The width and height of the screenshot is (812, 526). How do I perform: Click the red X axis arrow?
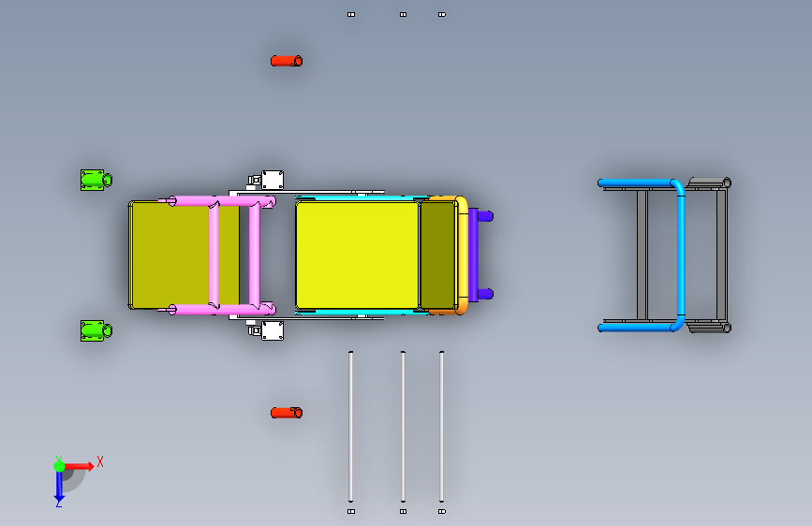81,466
